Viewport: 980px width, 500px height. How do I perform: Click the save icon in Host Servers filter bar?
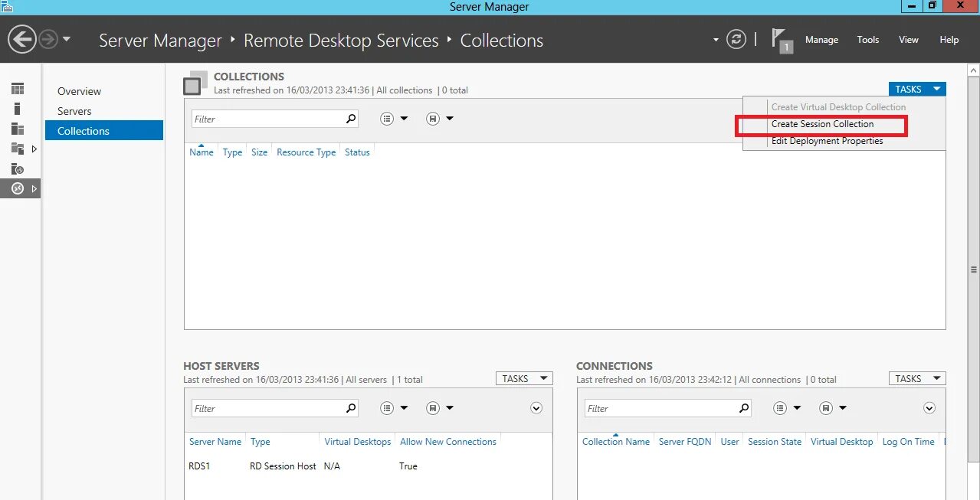pyautogui.click(x=432, y=407)
